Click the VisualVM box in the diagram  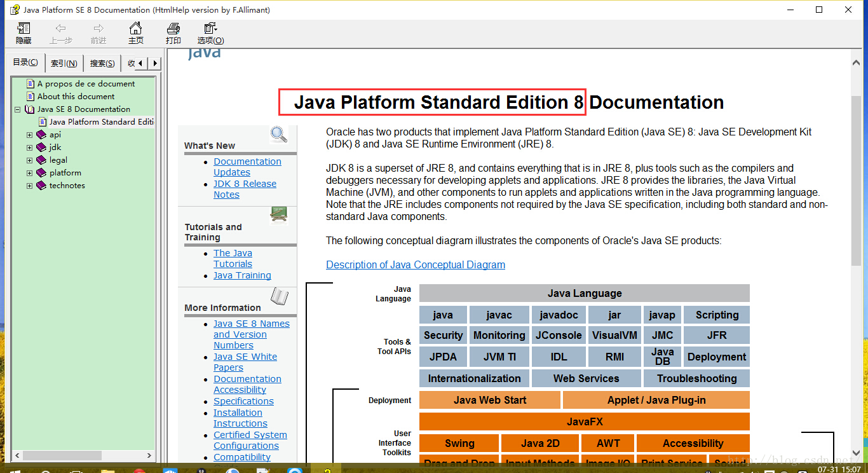pos(614,335)
